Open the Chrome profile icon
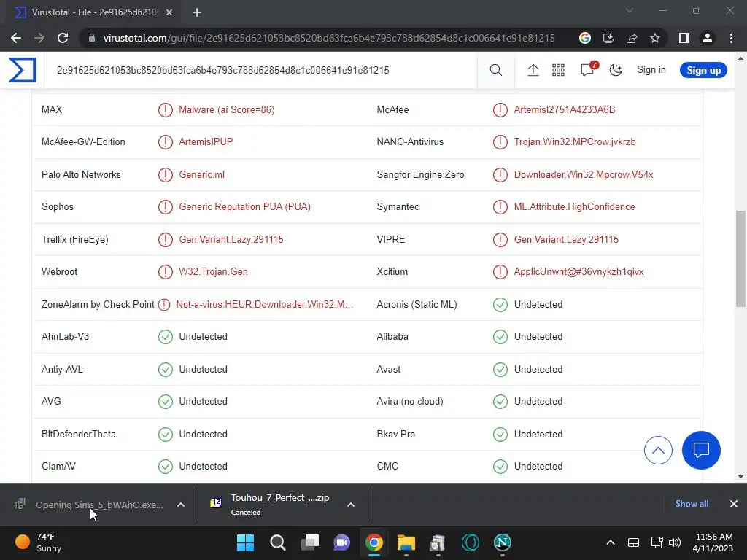The width and height of the screenshot is (747, 560). tap(708, 38)
